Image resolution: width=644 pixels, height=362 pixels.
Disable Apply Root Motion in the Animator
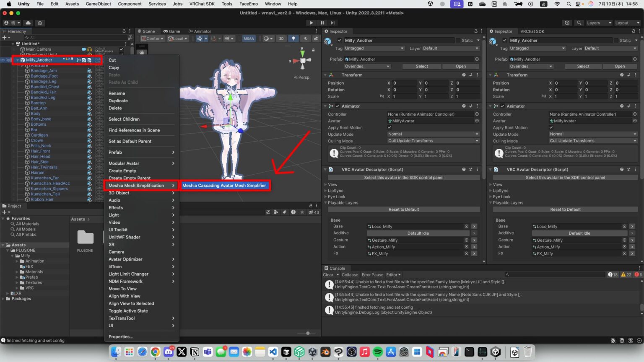(390, 127)
